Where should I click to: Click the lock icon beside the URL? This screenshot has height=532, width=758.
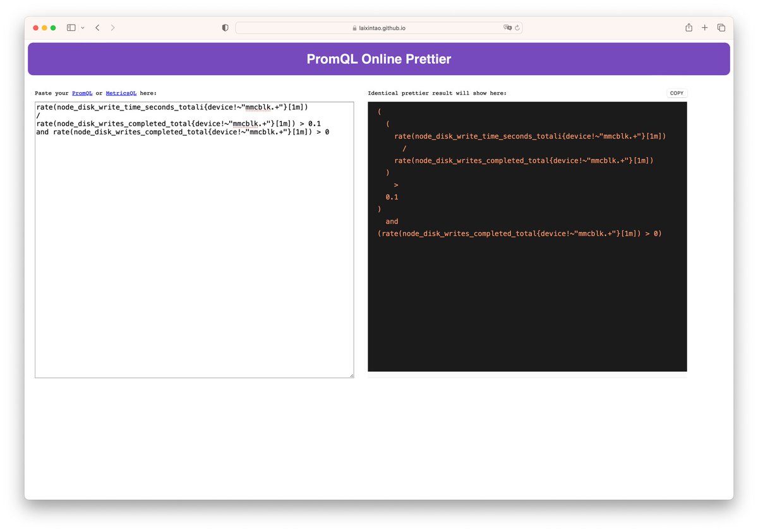click(354, 28)
